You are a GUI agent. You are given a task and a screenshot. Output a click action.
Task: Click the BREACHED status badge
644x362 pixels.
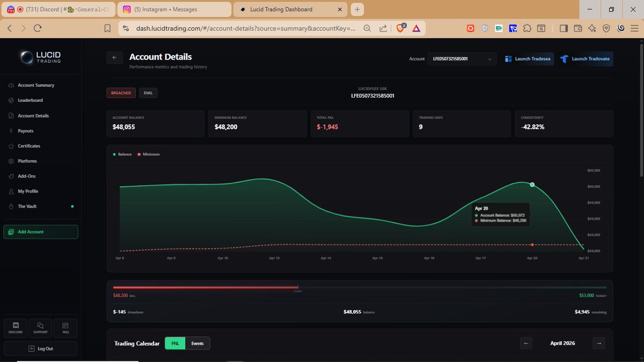pos(121,93)
